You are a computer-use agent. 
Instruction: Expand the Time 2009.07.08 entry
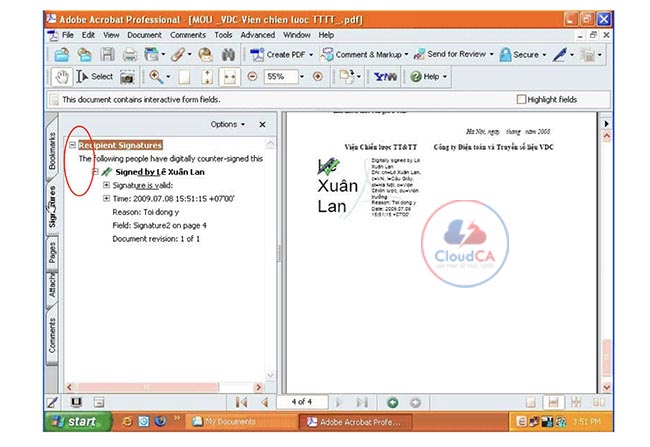point(107,198)
